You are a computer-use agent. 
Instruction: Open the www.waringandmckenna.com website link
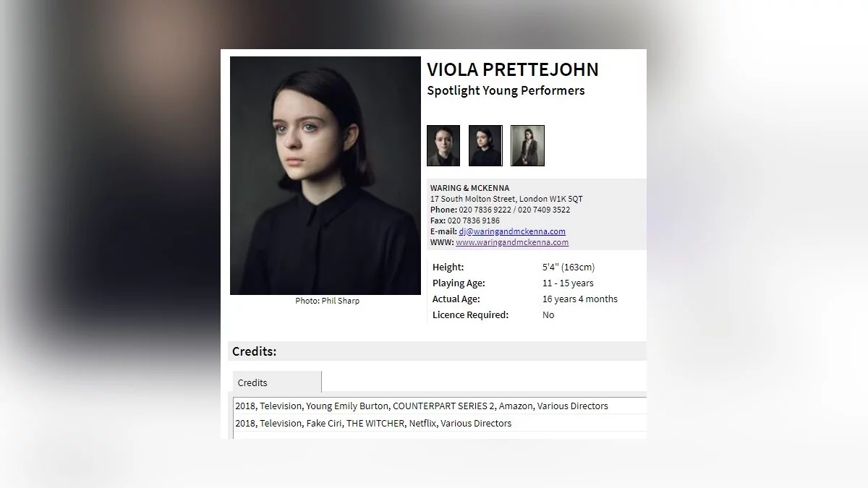click(512, 242)
